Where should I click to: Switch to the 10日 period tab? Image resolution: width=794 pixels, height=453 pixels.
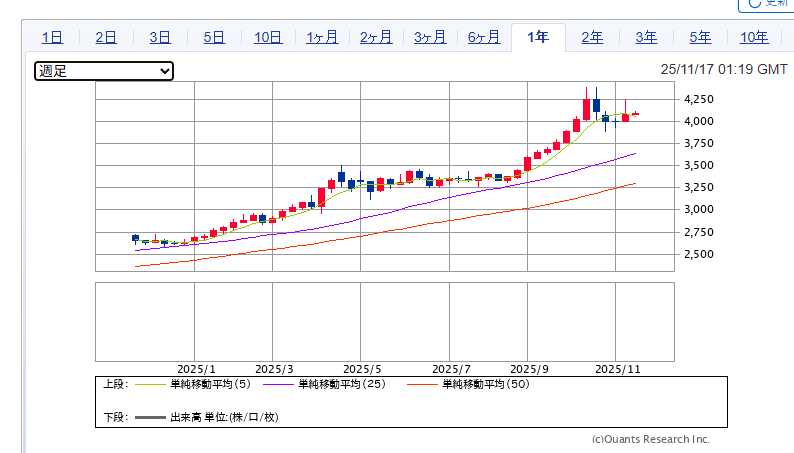[268, 38]
